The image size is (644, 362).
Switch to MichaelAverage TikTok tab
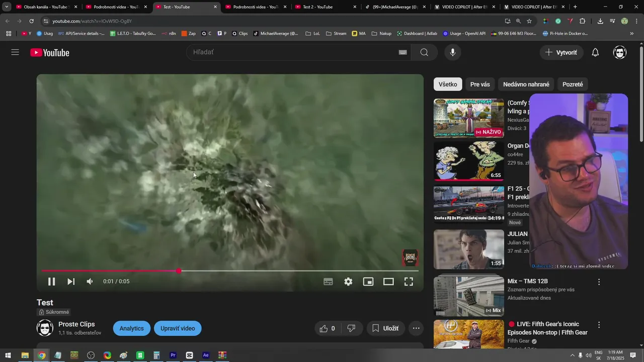coord(395,7)
